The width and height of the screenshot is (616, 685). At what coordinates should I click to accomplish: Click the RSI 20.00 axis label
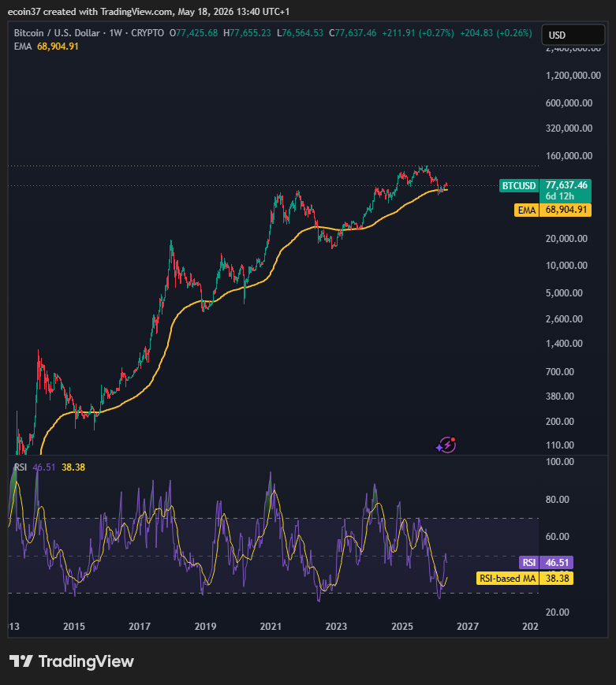click(558, 612)
